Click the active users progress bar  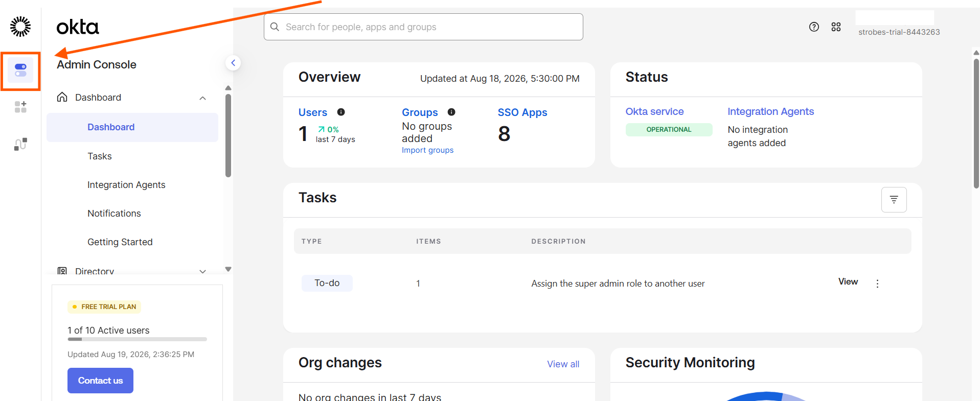(x=137, y=339)
